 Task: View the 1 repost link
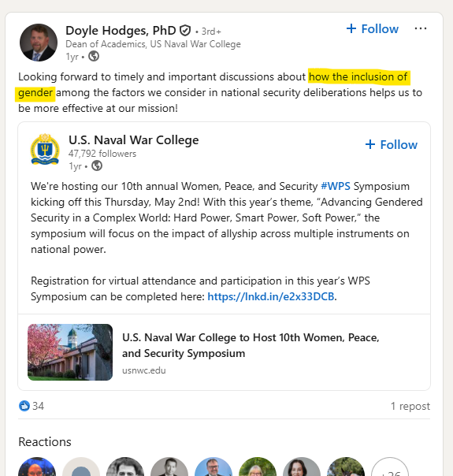410,406
